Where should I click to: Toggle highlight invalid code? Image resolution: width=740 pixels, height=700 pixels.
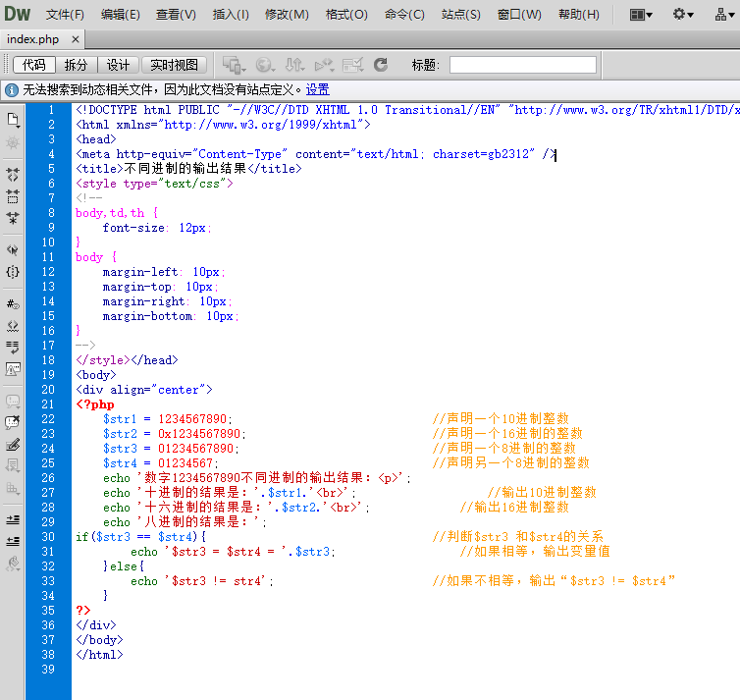[x=13, y=326]
